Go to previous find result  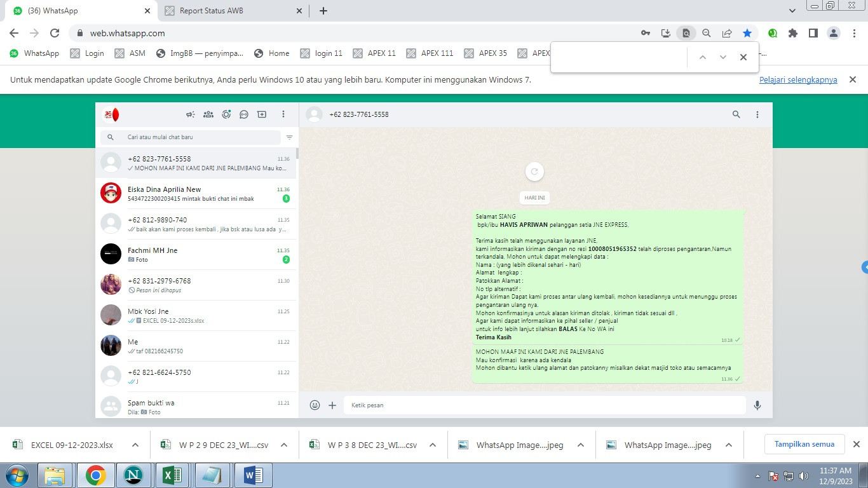(x=702, y=57)
